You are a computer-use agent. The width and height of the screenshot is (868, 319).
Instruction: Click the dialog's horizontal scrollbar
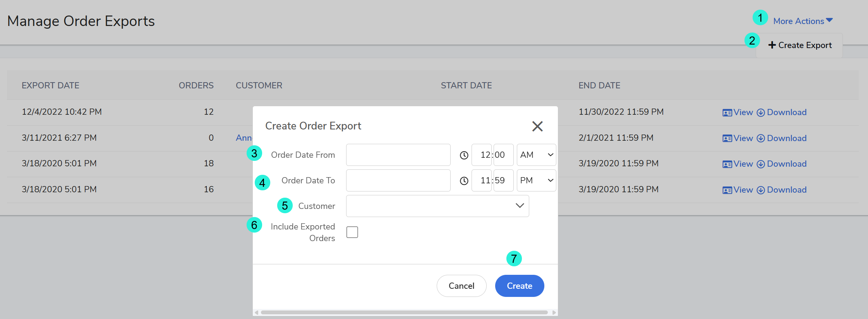(404, 312)
